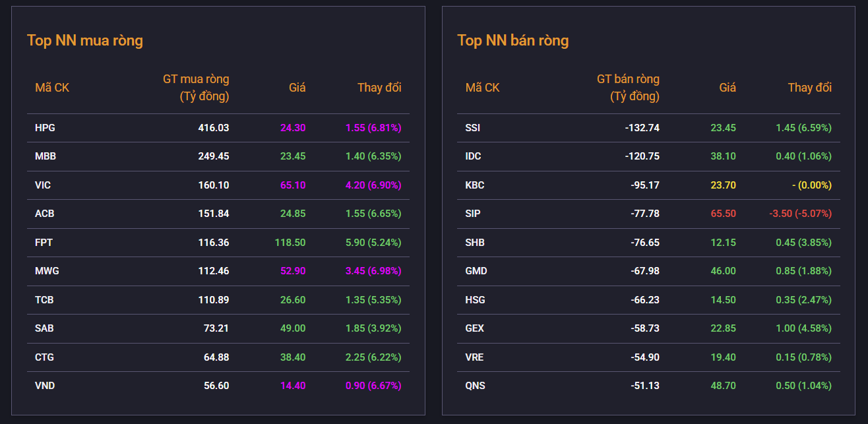
Task: Click the "GT mua ròng (Tỷ đồng)" column header
Action: 196,88
